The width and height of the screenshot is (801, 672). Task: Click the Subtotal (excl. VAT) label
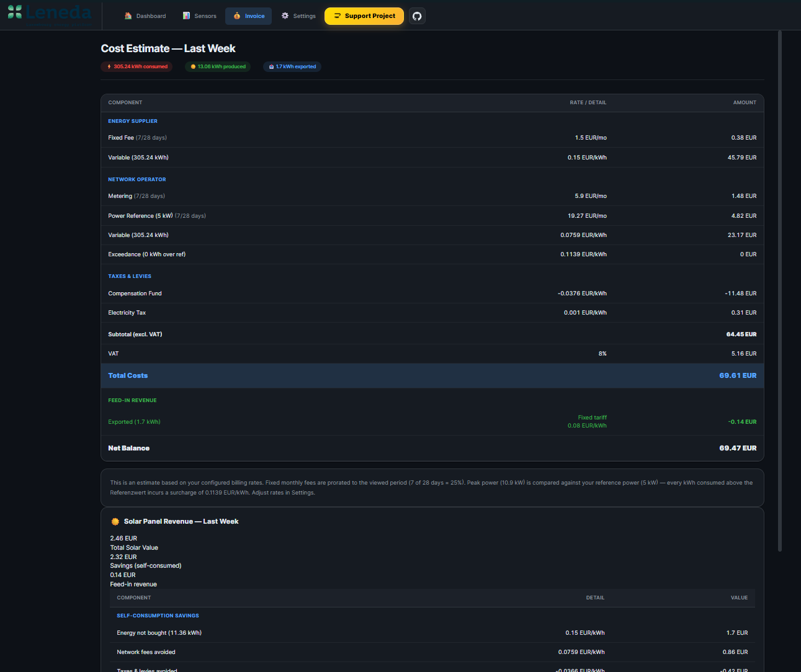tap(135, 334)
